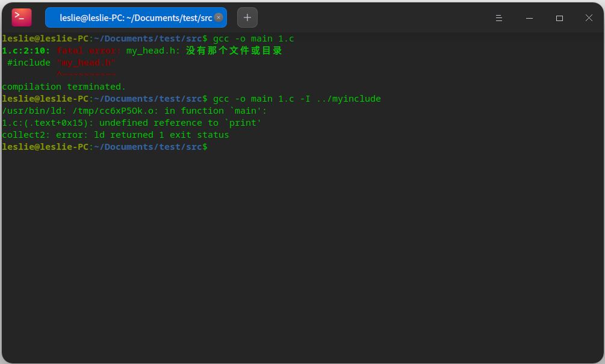Click the terminal app icon in title bar

coord(22,17)
